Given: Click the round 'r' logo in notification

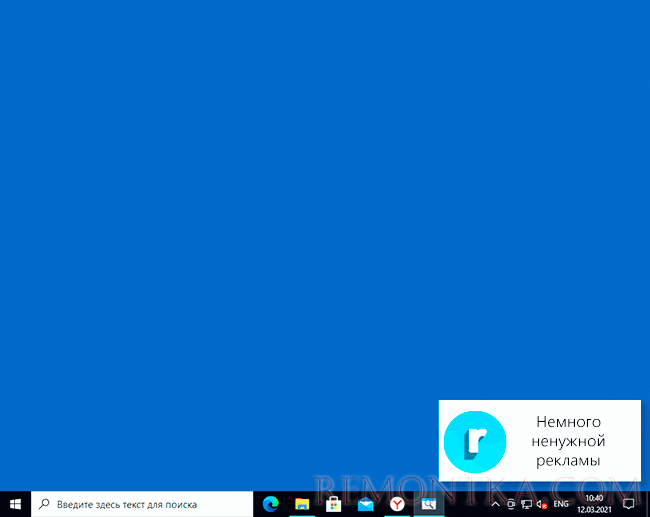Looking at the screenshot, I should point(475,442).
